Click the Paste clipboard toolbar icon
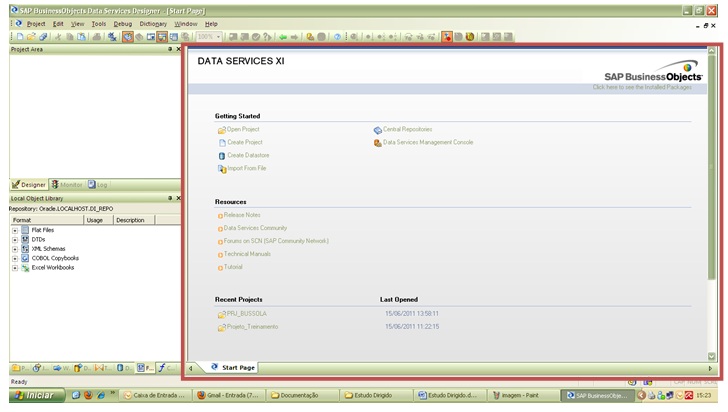Screen dimensions: 728x412 81,37
